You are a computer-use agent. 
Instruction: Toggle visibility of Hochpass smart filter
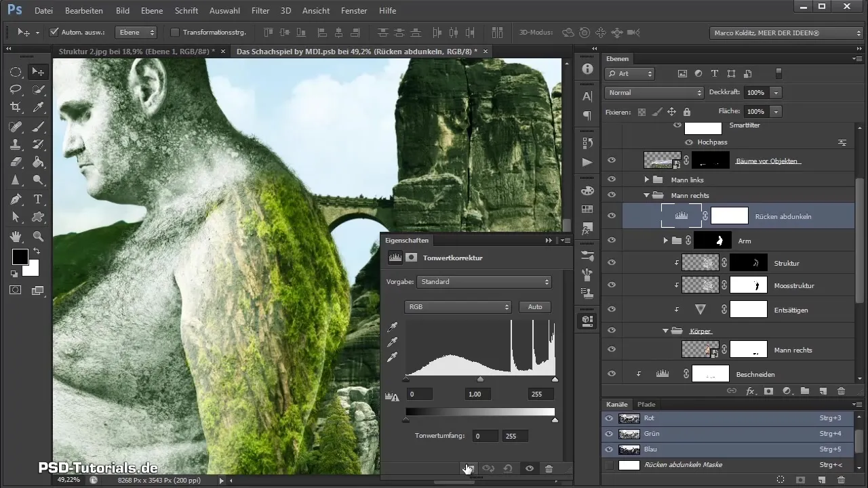click(x=689, y=142)
